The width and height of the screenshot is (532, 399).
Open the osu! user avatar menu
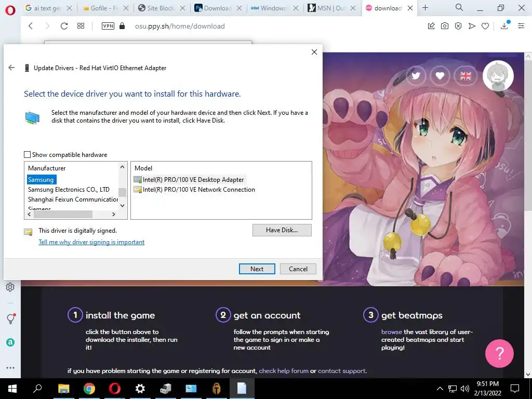(x=498, y=76)
